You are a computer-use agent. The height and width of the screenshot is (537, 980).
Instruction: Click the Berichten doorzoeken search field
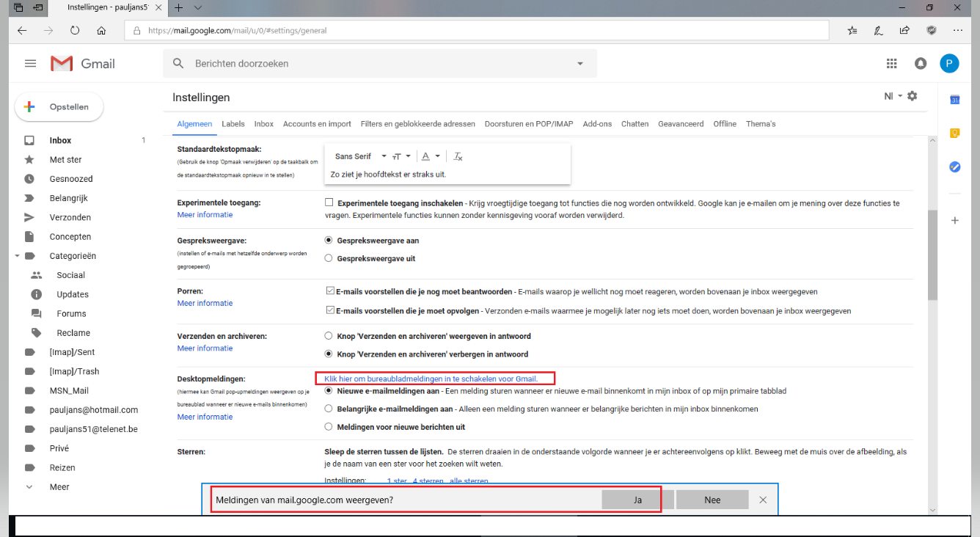tap(380, 64)
